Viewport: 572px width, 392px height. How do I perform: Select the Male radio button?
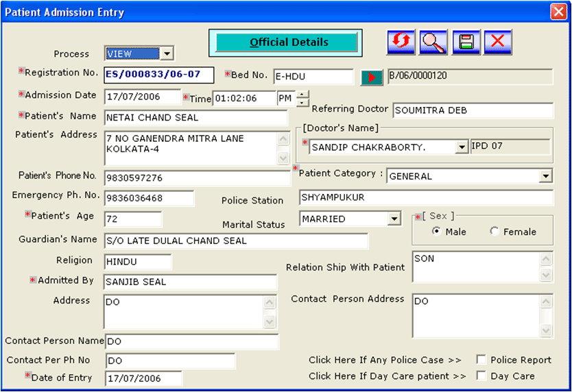436,232
